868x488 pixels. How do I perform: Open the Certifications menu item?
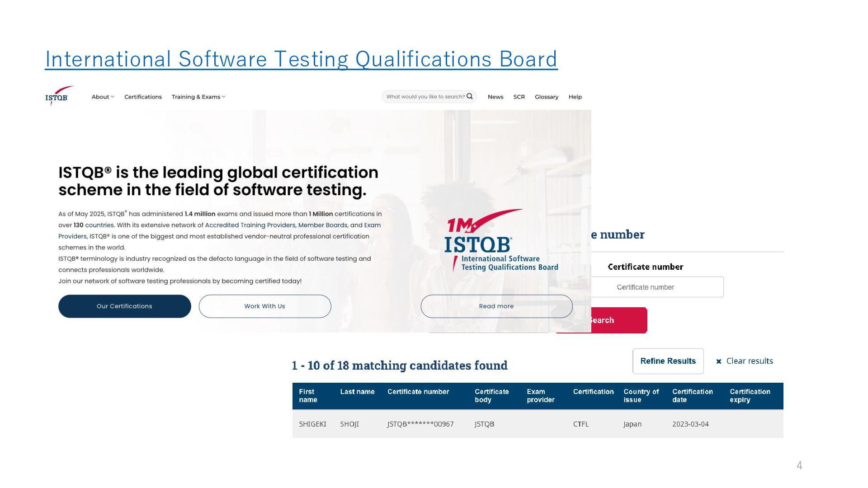point(143,97)
